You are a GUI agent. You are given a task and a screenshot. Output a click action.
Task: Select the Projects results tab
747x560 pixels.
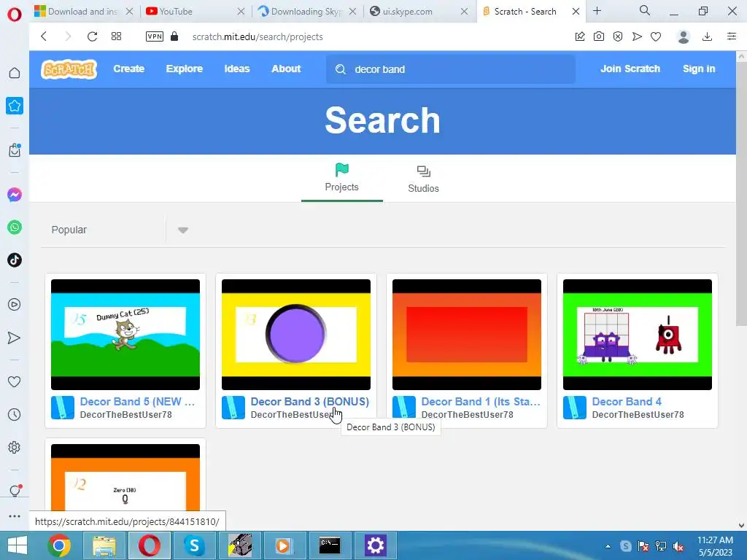point(341,179)
